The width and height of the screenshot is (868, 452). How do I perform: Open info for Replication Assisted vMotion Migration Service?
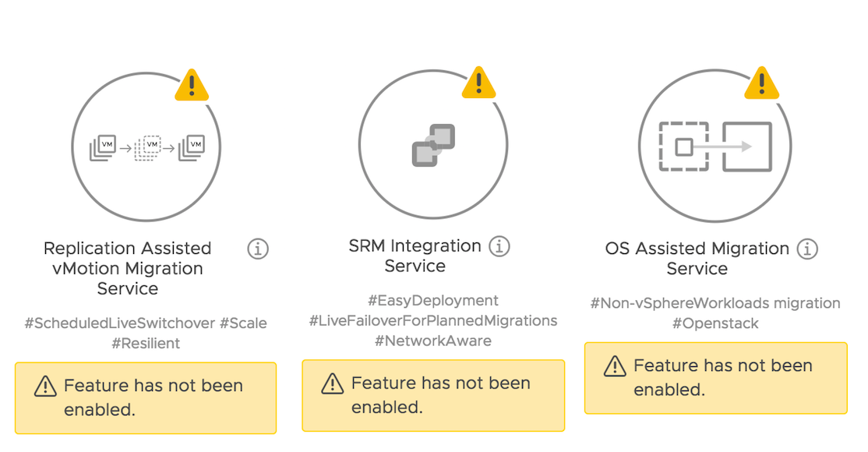click(x=258, y=249)
